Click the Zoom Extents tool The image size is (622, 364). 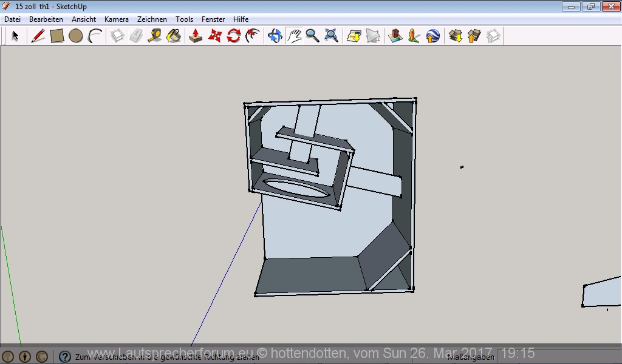pos(331,36)
